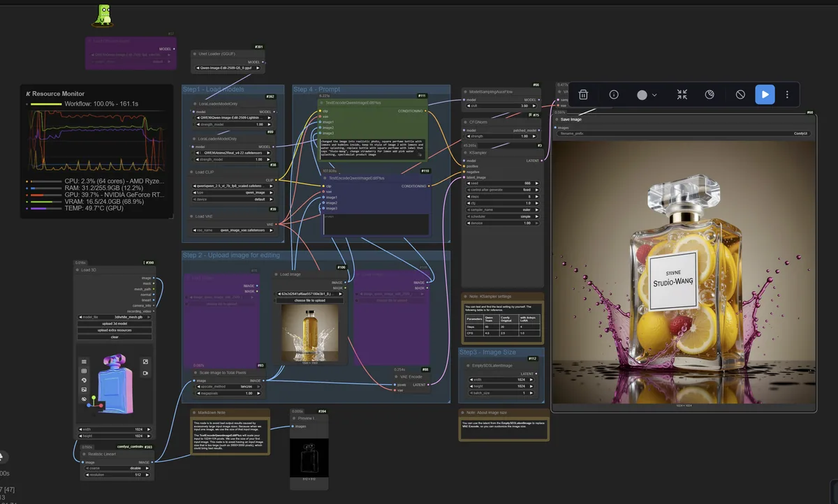Delete selected node using trash icon
The image size is (838, 504).
coord(583,94)
